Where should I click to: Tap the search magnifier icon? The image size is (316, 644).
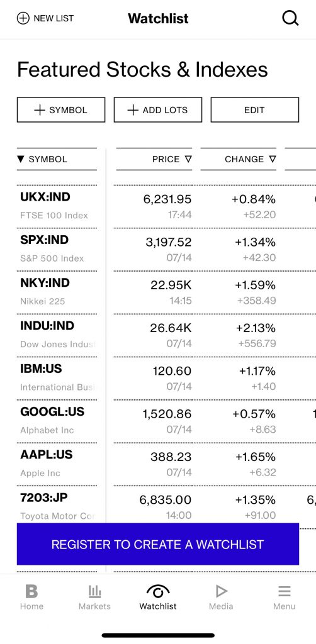pyautogui.click(x=290, y=18)
